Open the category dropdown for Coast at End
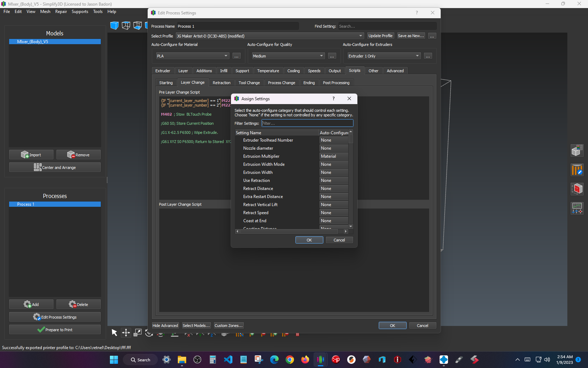The width and height of the screenshot is (588, 368). pyautogui.click(x=334, y=221)
